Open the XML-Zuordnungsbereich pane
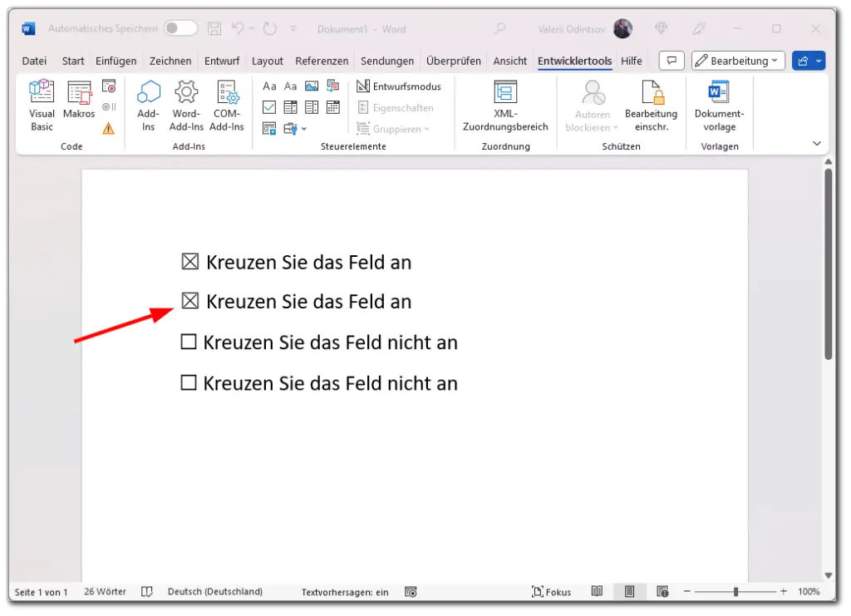The image size is (851, 616). coord(505,106)
